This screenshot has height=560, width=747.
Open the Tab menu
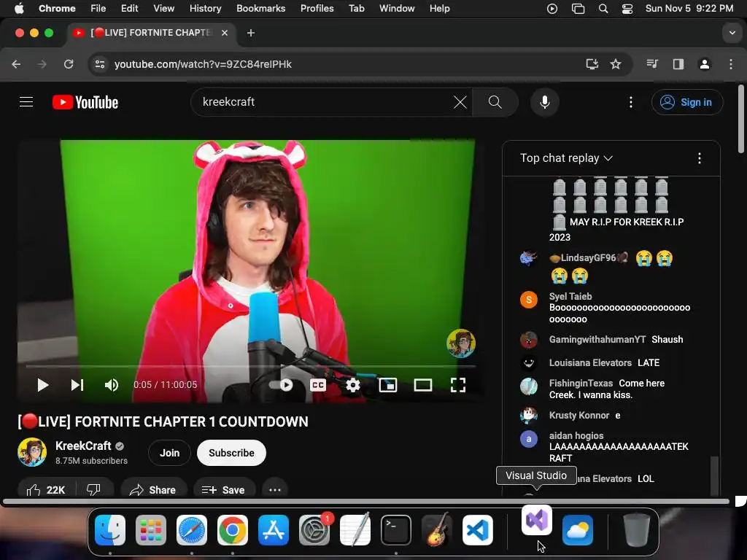click(x=356, y=8)
